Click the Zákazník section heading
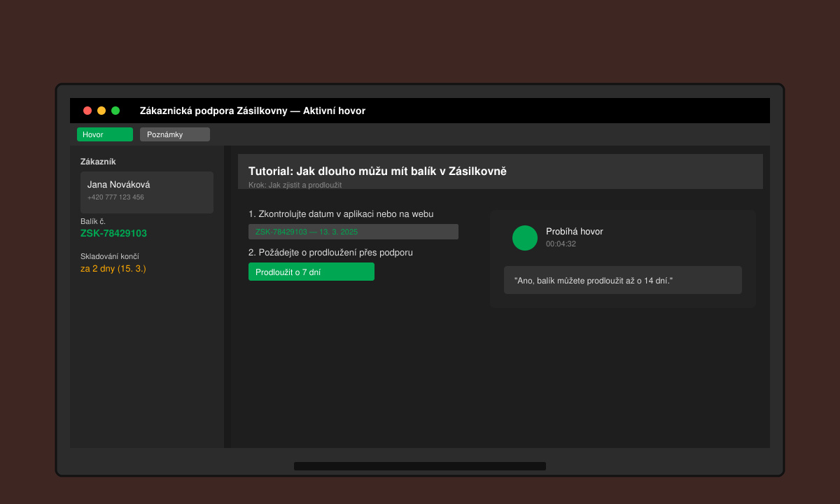840x504 pixels. coord(98,162)
